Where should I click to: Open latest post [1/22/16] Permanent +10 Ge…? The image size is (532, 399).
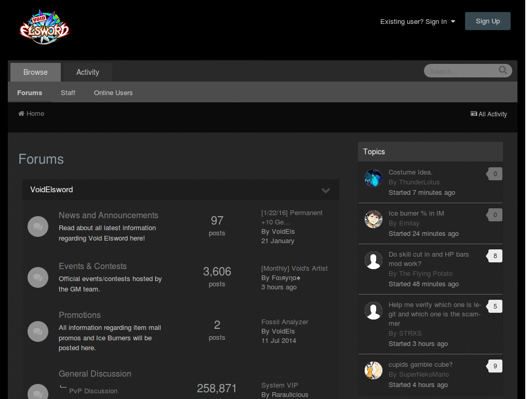[x=292, y=218]
